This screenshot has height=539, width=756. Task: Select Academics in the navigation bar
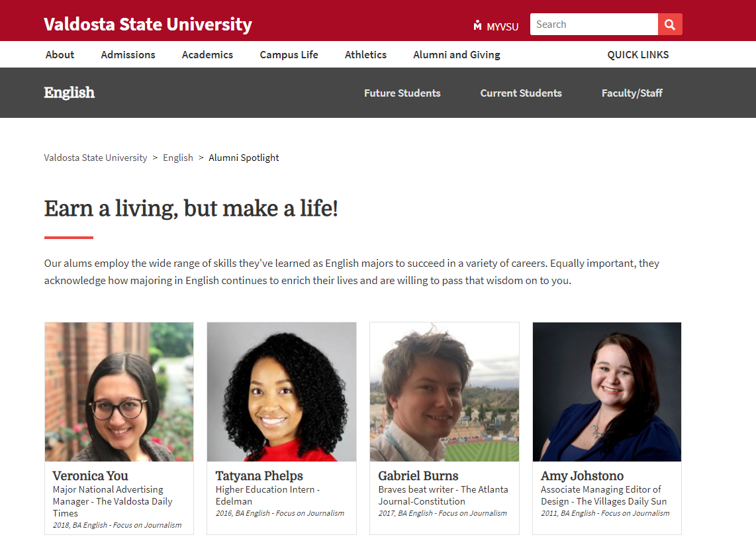pyautogui.click(x=207, y=55)
